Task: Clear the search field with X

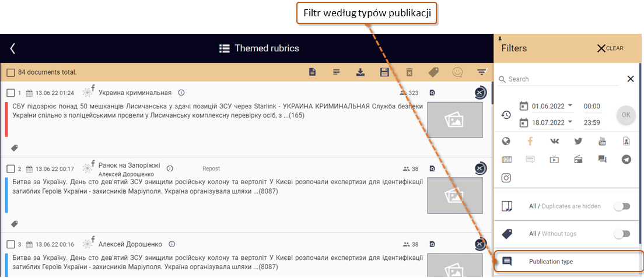Action: (631, 79)
